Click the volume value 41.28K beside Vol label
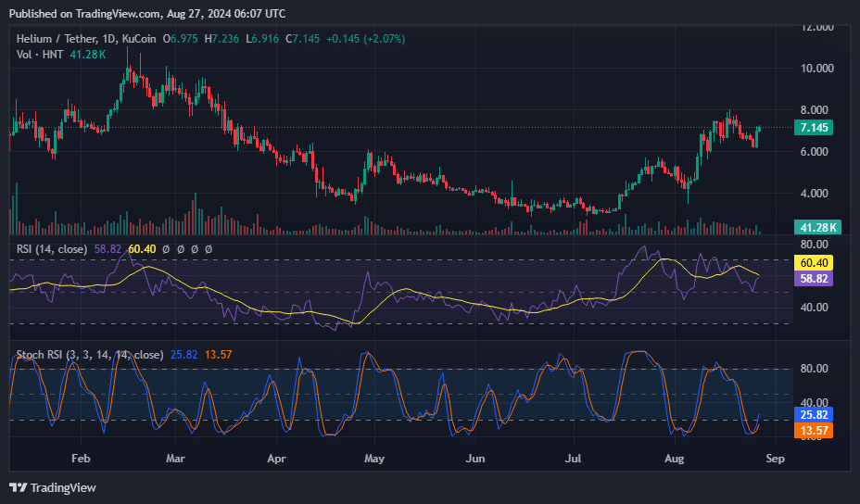The image size is (860, 504). click(88, 55)
